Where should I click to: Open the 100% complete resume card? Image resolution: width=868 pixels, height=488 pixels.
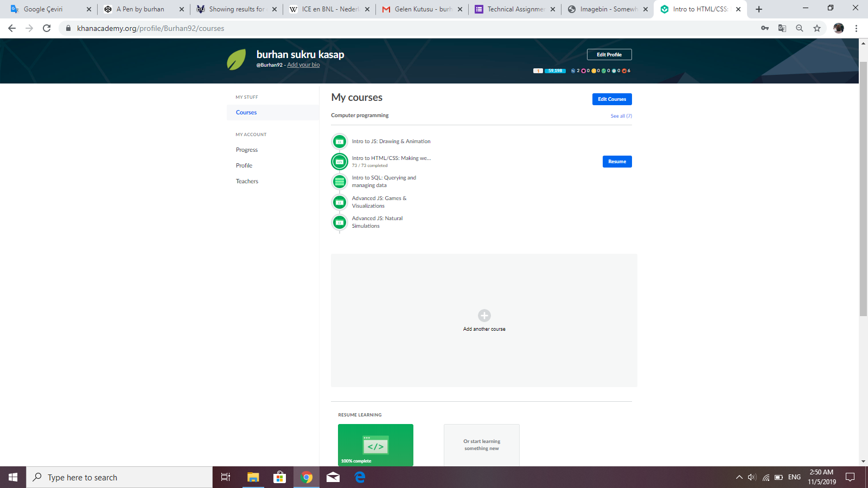pos(375,445)
